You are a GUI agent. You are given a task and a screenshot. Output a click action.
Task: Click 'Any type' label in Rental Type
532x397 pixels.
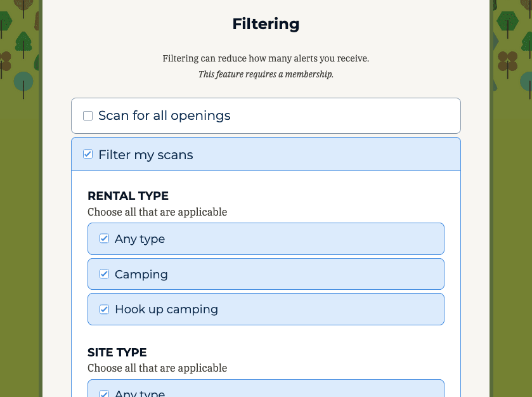(139, 239)
